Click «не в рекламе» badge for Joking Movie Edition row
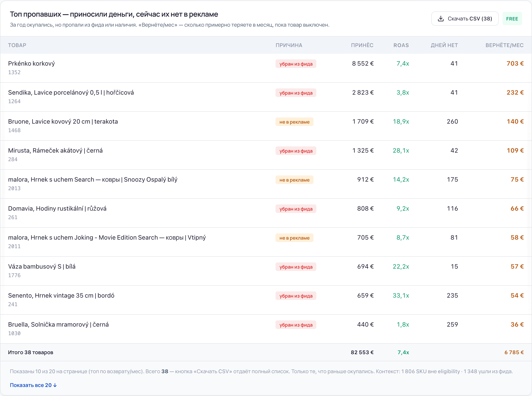Viewport: 532px width, 396px height. [x=294, y=238]
